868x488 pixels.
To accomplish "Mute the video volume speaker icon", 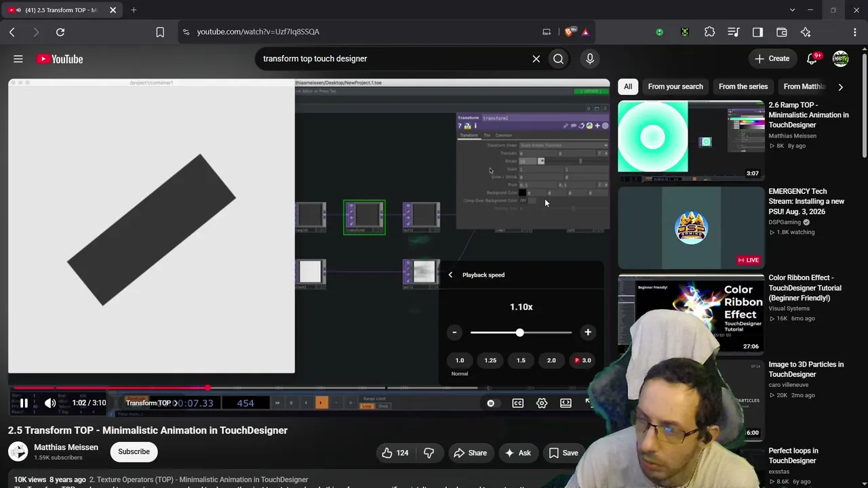I will [x=50, y=403].
